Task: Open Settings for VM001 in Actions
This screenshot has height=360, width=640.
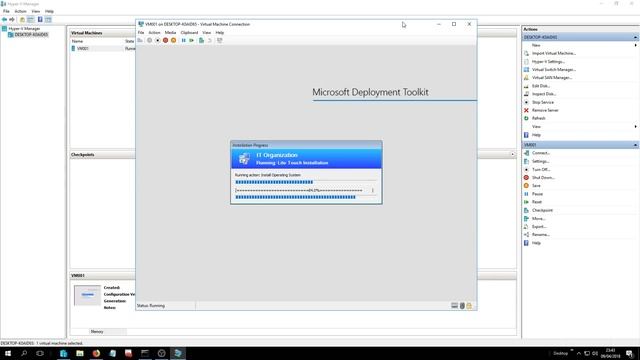Action: point(540,162)
